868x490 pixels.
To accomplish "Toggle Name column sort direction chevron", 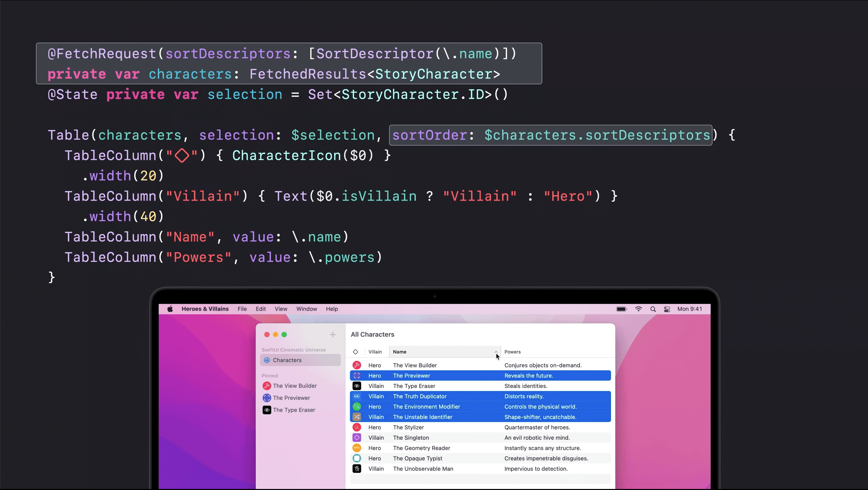I will [496, 352].
